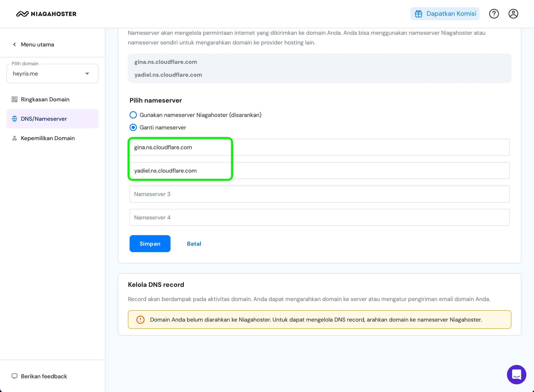534x392 pixels.
Task: Select Gunakan nameserver Niagahoster option
Action: tap(133, 115)
